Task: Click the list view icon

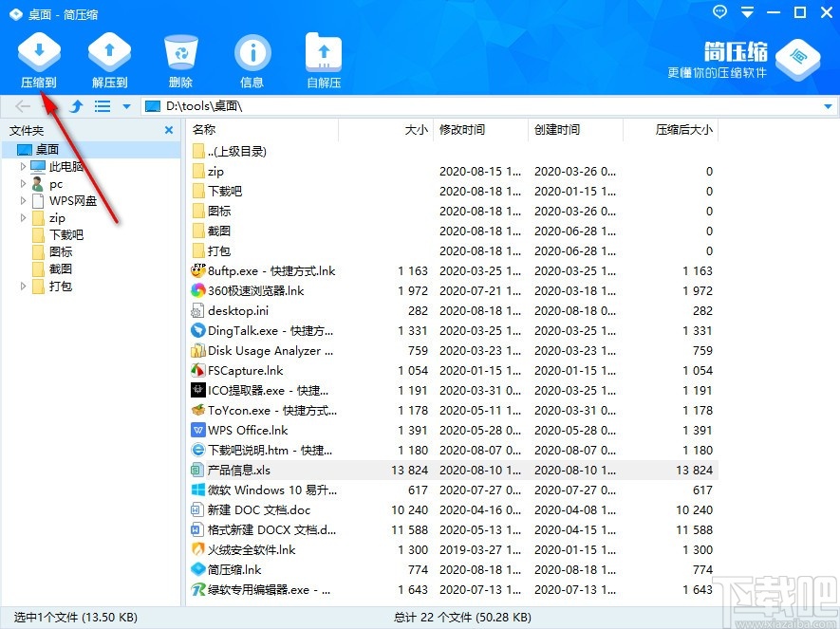Action: [102, 105]
